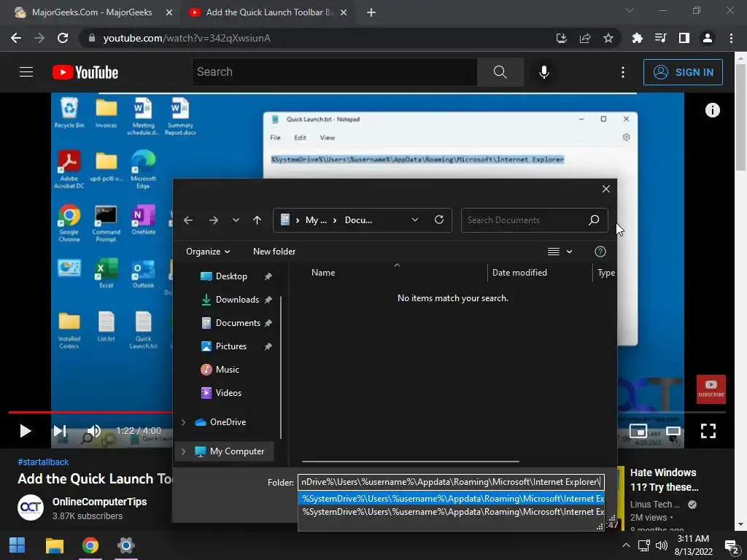
Task: Click the YouTube search magnifier button
Action: tap(500, 72)
